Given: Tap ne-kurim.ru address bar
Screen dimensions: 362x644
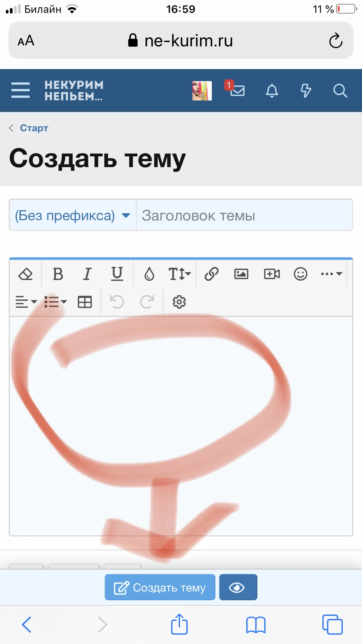Looking at the screenshot, I should tap(181, 41).
